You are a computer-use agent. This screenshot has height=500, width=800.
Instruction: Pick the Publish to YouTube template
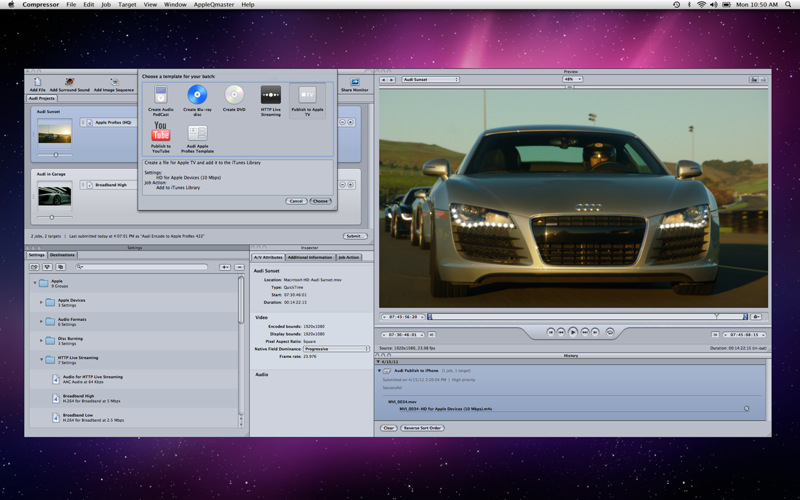160,133
